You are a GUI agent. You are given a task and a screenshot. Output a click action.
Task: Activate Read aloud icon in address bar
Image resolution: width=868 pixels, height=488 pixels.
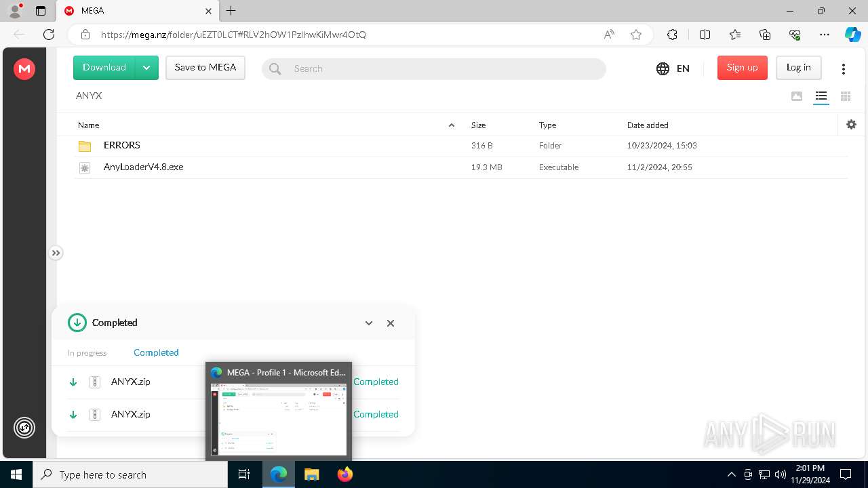[609, 35]
